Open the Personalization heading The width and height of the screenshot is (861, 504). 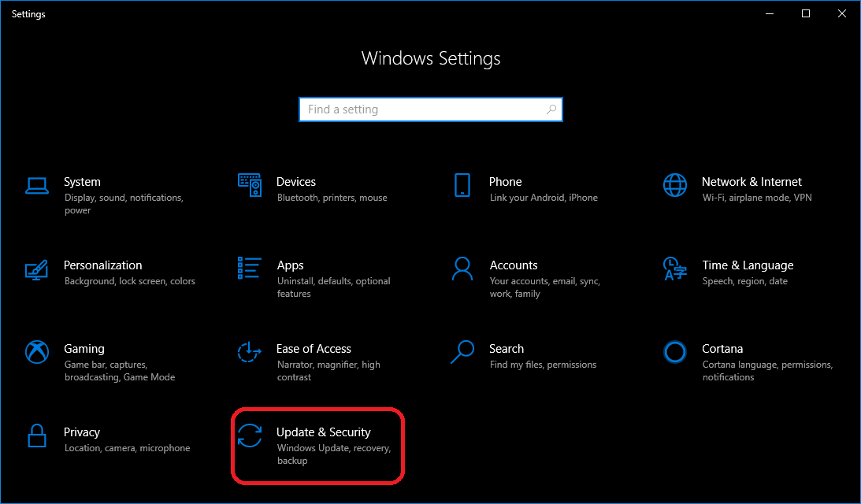102,265
